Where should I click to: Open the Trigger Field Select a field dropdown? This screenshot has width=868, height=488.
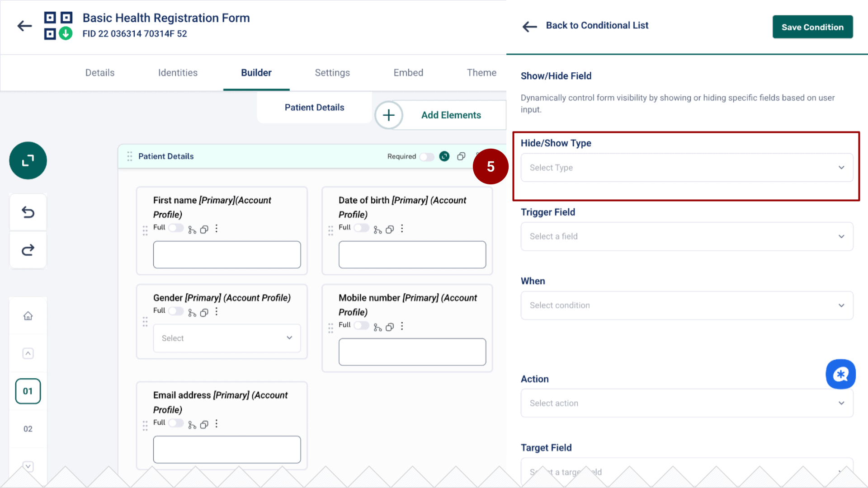[686, 236]
